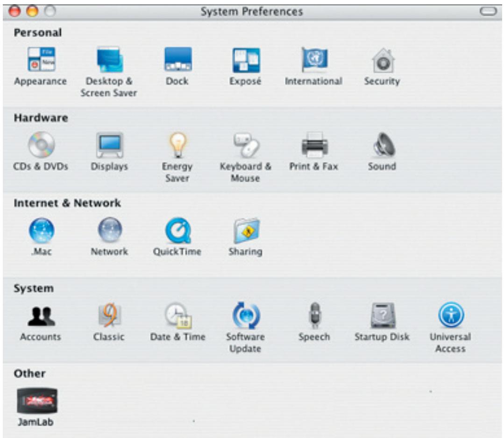This screenshot has width=504, height=438.
Task: Select the International flag icon
Action: click(314, 59)
